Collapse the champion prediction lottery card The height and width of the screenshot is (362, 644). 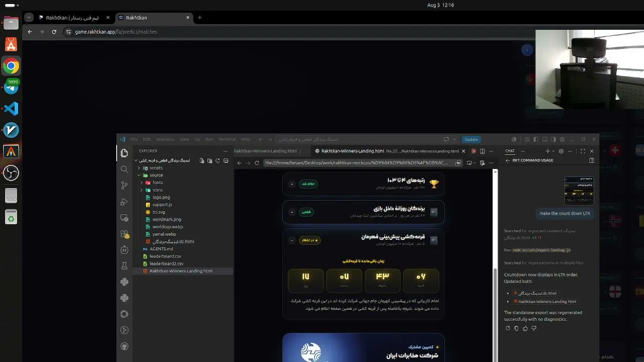pyautogui.click(x=292, y=240)
